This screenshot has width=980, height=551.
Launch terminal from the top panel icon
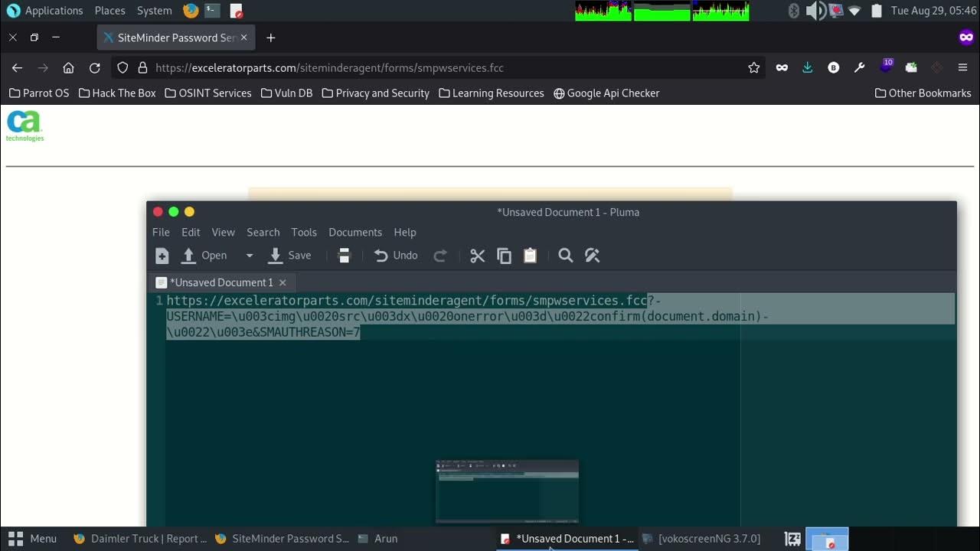[x=212, y=11]
